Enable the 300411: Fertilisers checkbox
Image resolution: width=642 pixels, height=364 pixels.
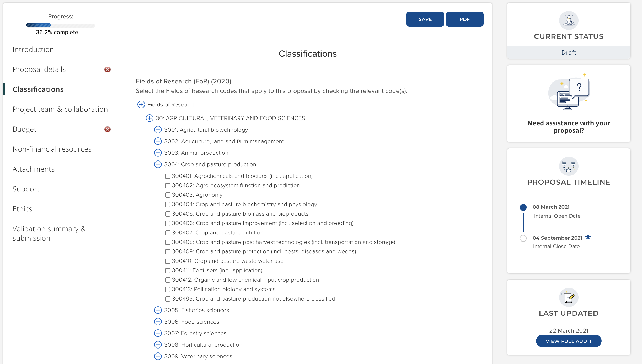coord(168,271)
